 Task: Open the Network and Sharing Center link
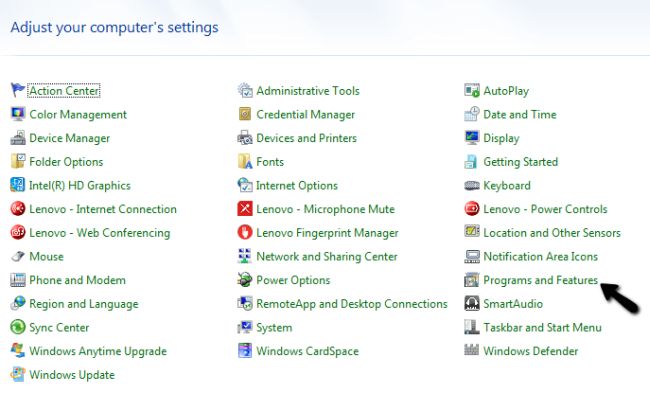[x=327, y=257]
